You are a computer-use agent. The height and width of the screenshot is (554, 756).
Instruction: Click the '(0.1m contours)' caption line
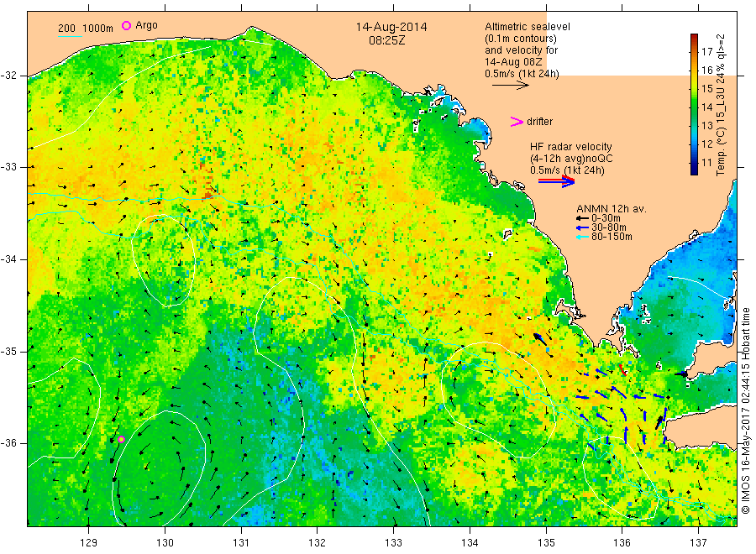coord(521,39)
